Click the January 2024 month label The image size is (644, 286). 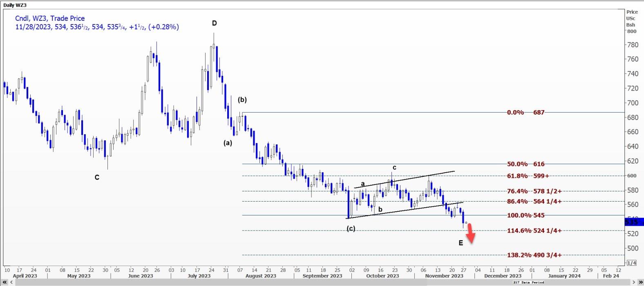(564, 276)
